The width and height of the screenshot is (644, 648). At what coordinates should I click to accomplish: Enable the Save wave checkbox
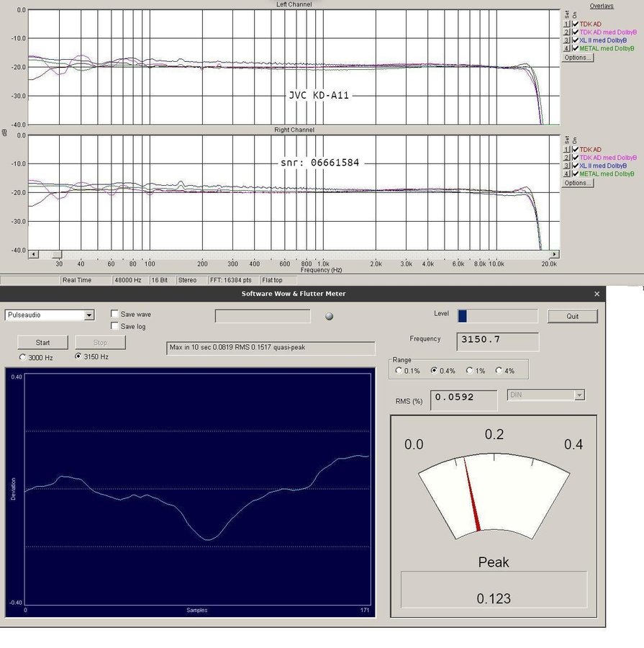114,314
